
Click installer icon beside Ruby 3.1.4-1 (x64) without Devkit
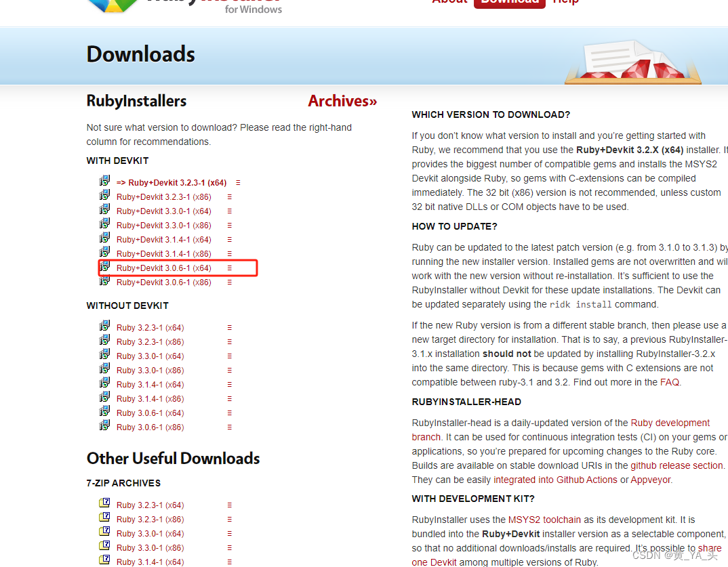[104, 383]
